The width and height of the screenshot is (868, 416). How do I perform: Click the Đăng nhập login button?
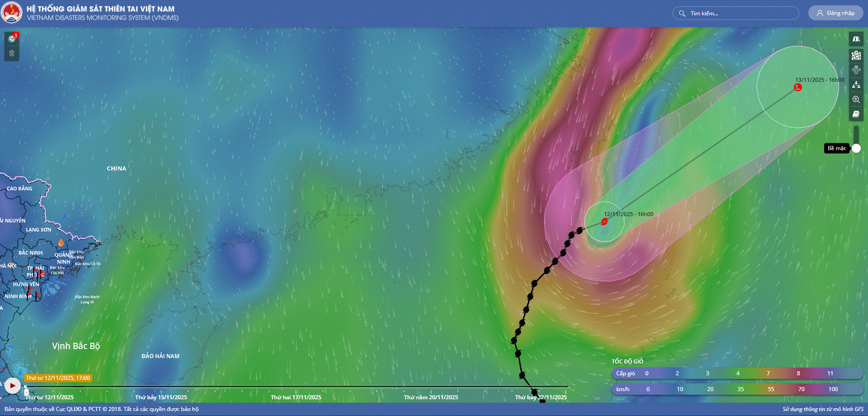[835, 13]
